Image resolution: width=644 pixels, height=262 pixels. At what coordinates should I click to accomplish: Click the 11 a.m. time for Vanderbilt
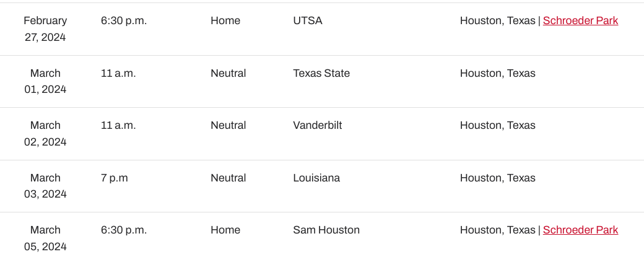click(118, 125)
